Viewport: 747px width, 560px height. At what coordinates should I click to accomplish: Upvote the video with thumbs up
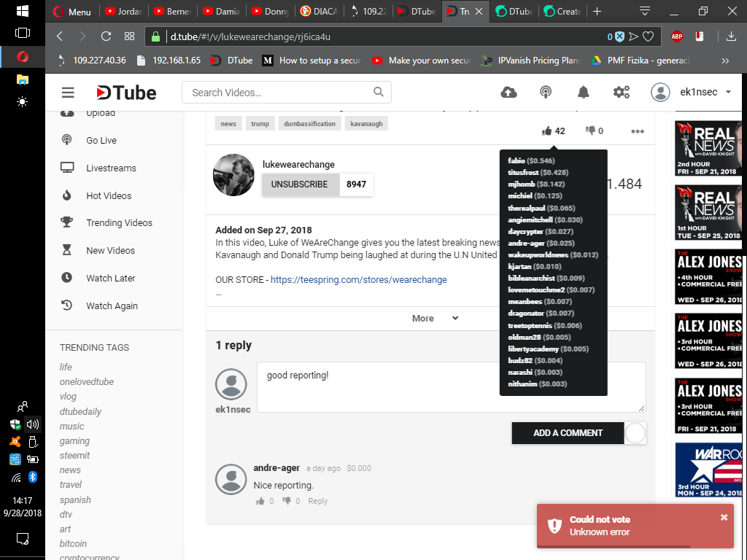tap(546, 131)
